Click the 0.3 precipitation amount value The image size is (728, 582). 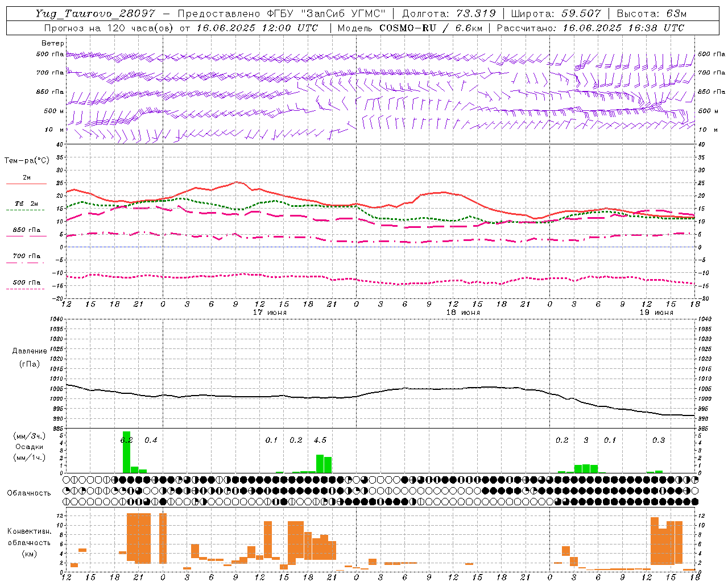coord(659,440)
